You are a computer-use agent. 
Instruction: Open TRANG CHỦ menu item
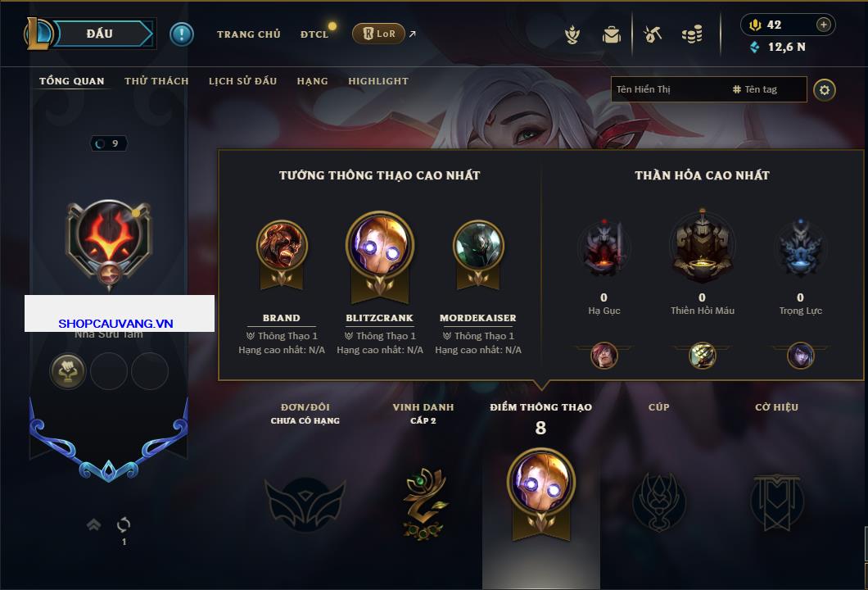pyautogui.click(x=249, y=34)
